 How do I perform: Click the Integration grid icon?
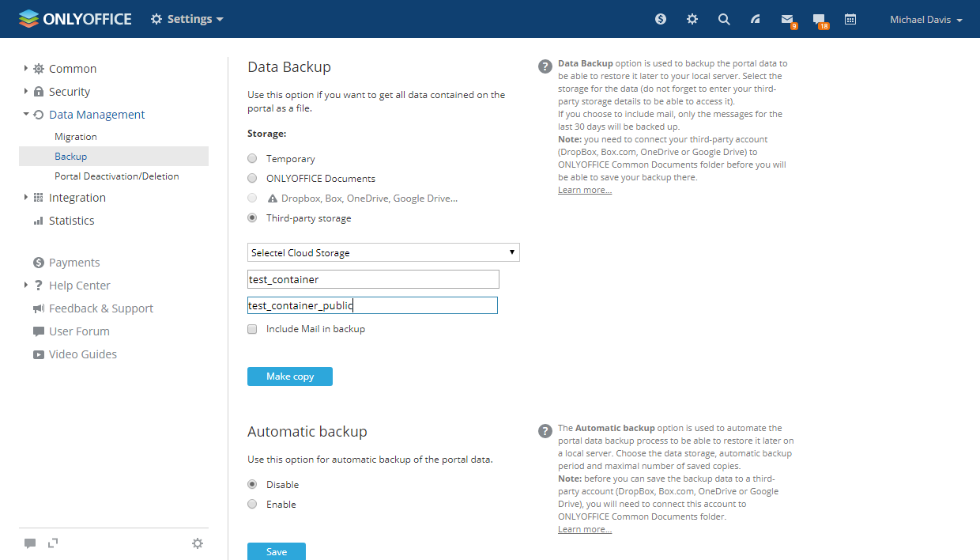click(x=39, y=198)
